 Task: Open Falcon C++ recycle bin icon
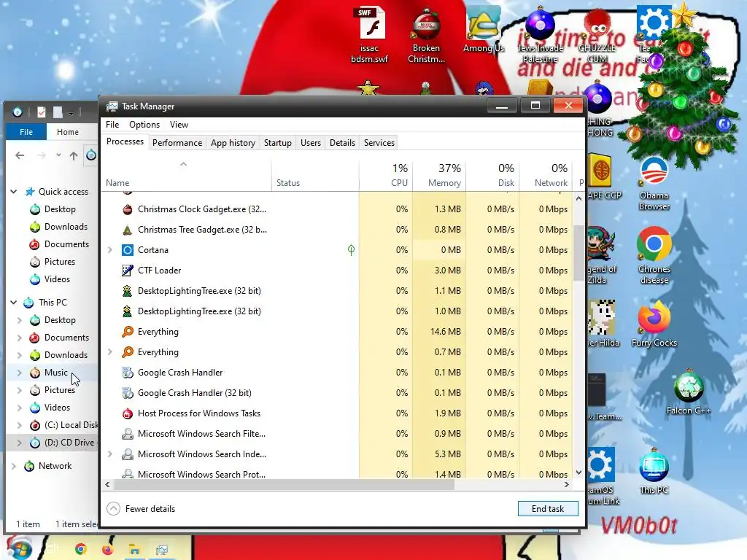pos(689,392)
